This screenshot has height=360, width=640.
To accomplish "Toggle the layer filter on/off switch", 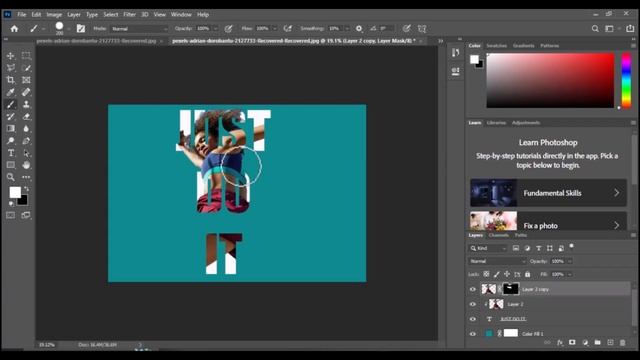I will [571, 246].
